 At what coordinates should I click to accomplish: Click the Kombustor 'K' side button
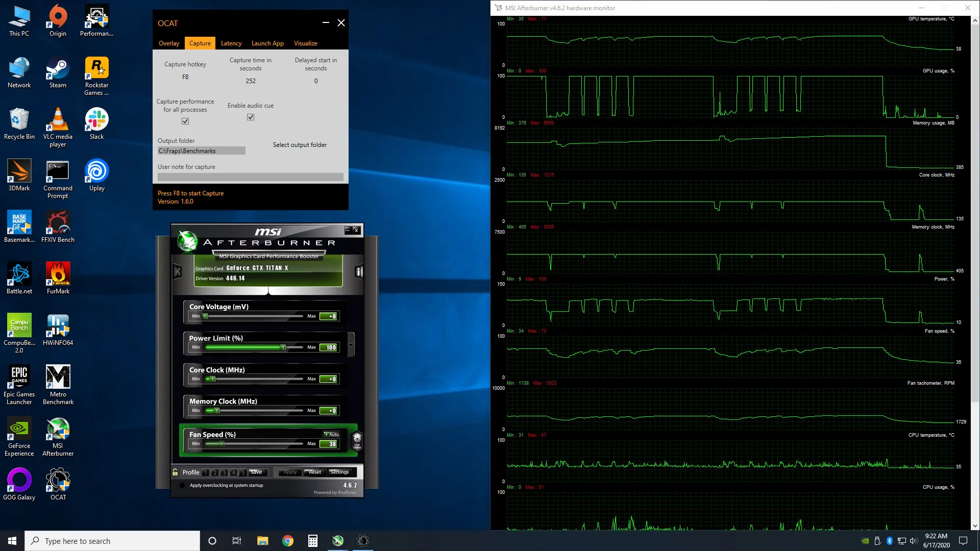(177, 271)
